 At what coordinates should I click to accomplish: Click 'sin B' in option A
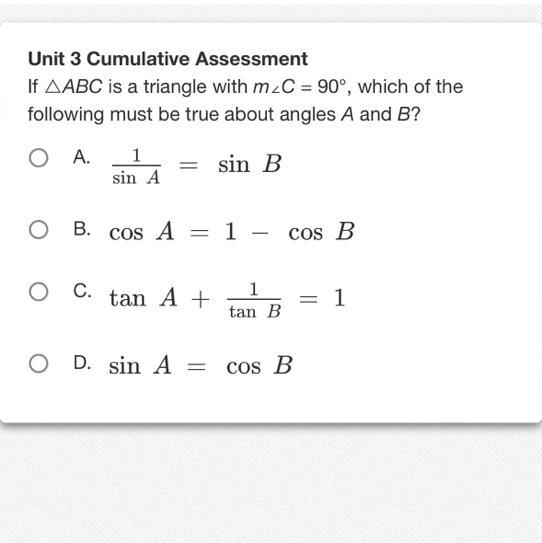pos(250,164)
